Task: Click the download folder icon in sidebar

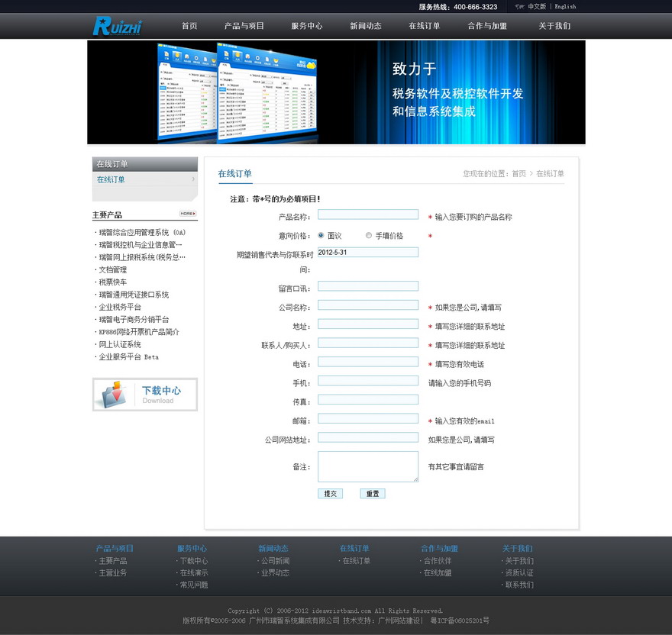Action: (x=112, y=395)
